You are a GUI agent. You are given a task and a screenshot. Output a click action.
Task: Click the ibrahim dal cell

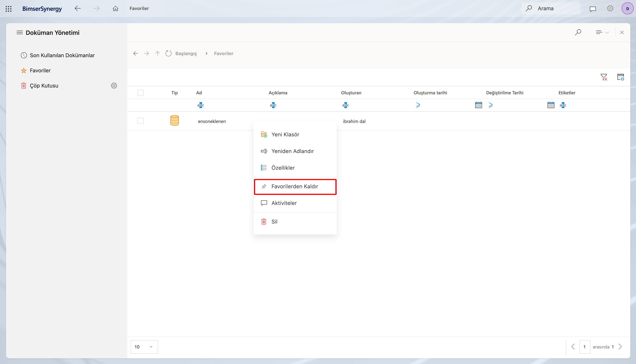[354, 121]
